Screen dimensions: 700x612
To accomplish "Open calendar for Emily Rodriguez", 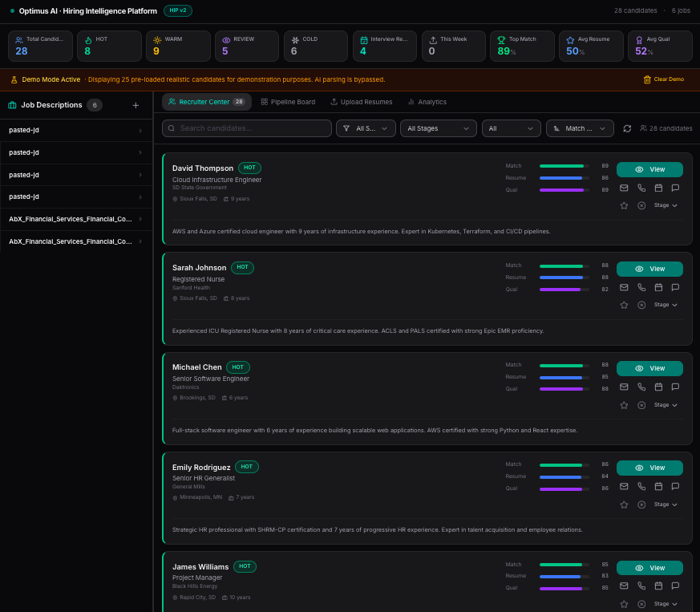I will click(658, 486).
